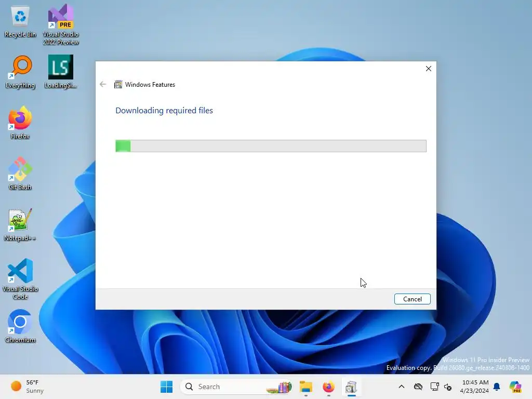
Task: Click the muted volume tray icon
Action: coord(448,387)
